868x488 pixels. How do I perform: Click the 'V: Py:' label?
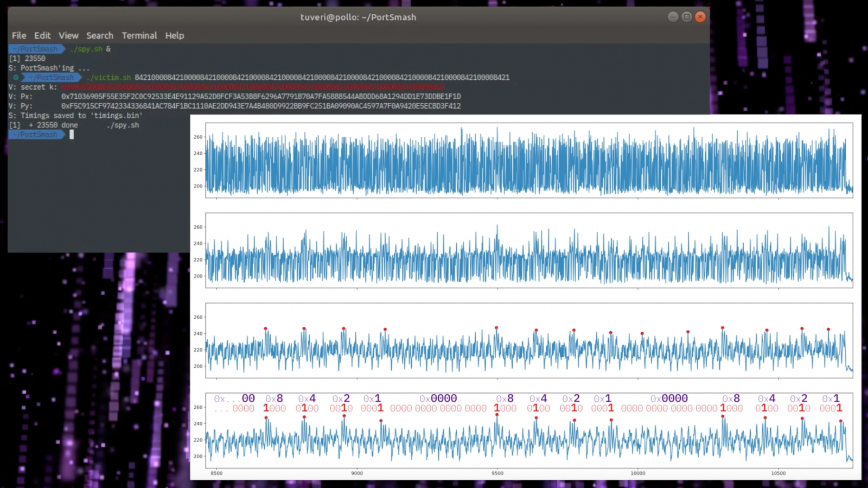point(21,106)
